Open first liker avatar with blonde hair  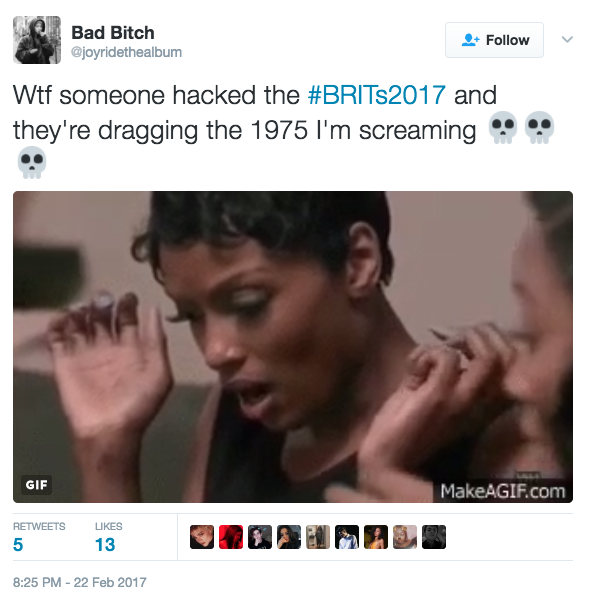pos(202,537)
